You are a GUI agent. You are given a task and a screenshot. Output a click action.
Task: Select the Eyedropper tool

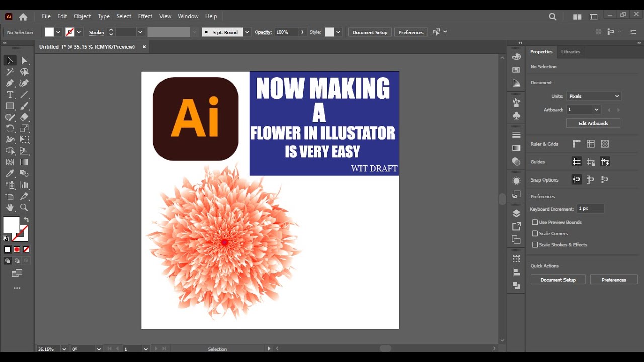click(x=10, y=173)
